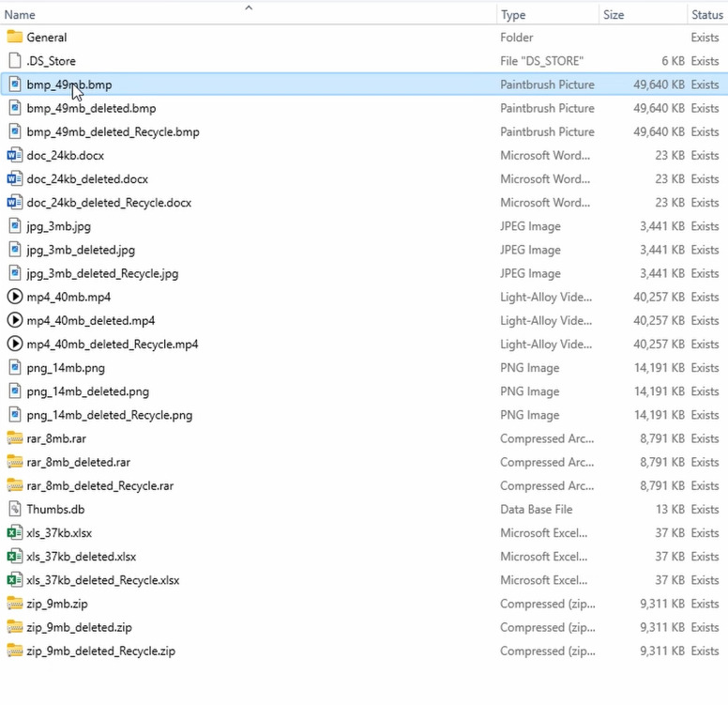Viewport: 728px width, 705px height.
Task: Click the Word icon of doc_24kb_deleted_Recycle.docx
Action: (15, 202)
